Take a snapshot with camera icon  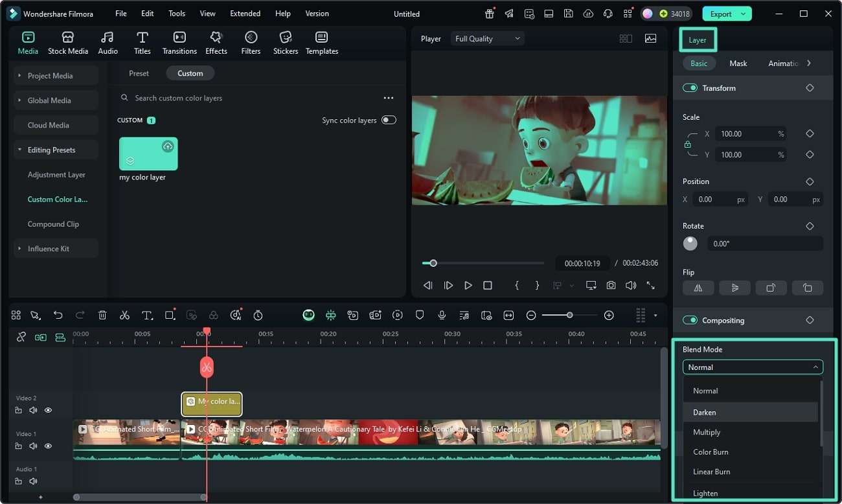[611, 285]
